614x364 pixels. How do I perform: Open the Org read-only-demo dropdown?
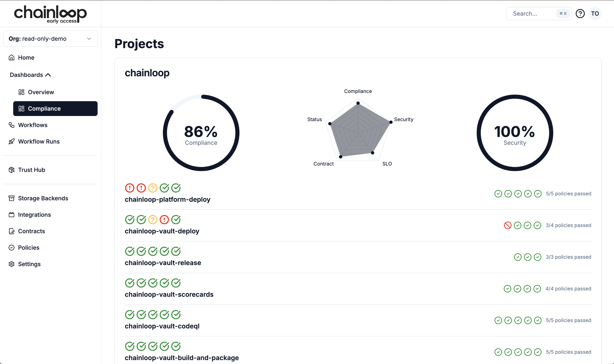click(50, 39)
